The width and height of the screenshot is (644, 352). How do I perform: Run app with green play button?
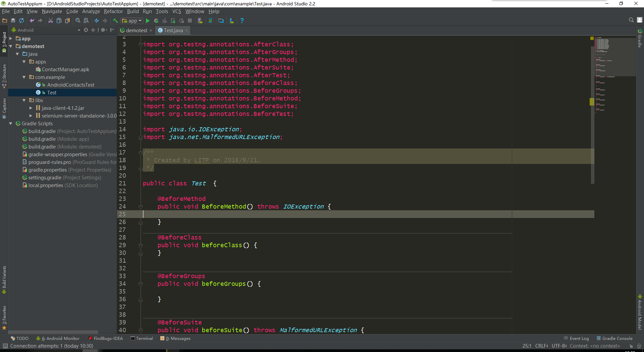coord(148,20)
